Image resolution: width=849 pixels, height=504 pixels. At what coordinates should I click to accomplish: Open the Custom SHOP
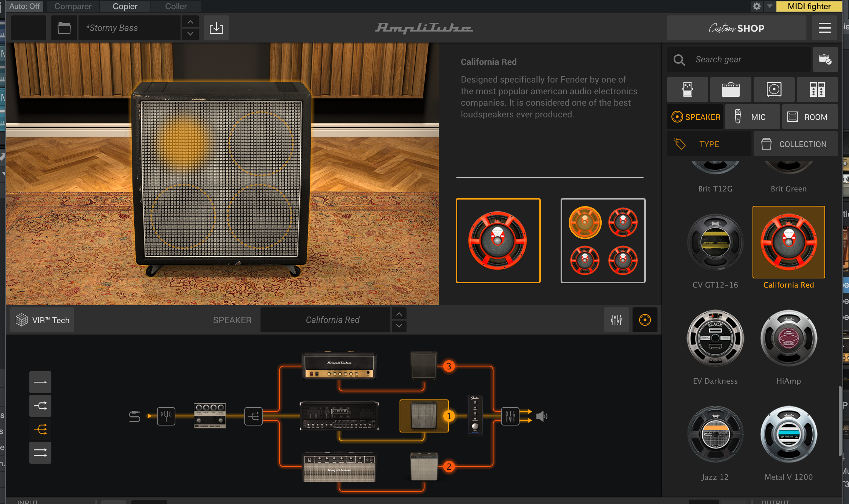pos(736,28)
